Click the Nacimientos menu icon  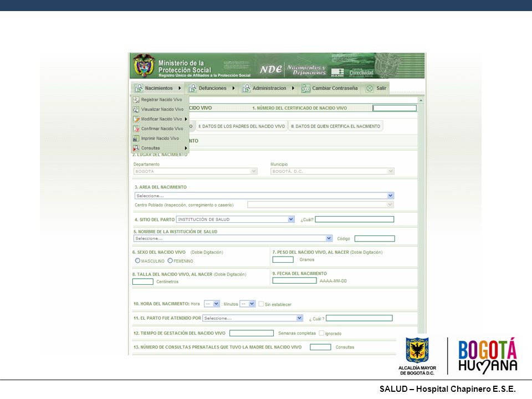point(139,88)
